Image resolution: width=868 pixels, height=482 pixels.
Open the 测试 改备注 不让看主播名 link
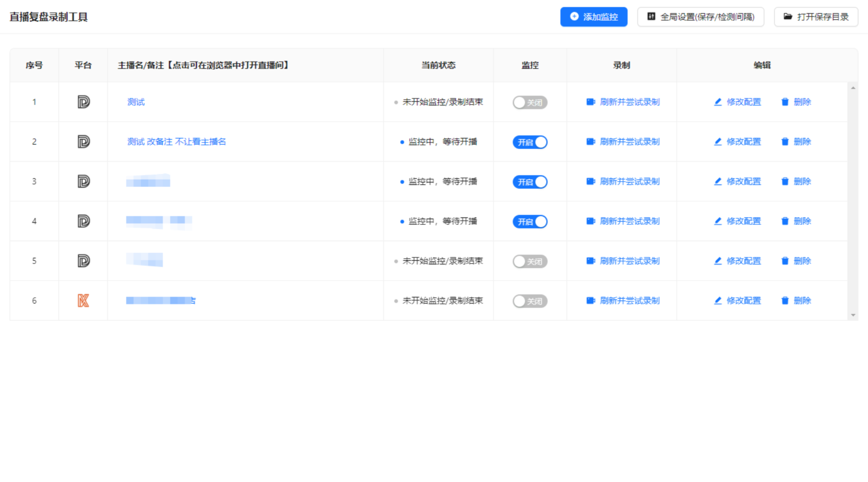176,142
